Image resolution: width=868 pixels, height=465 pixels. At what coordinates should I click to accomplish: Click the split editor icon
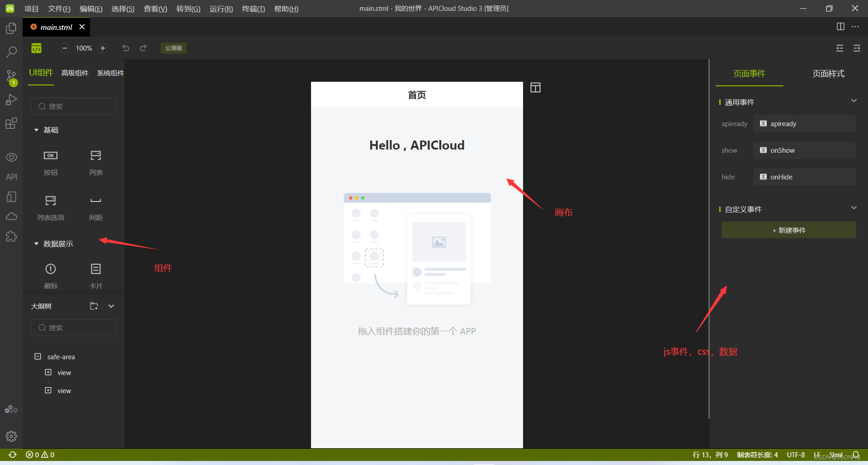[x=840, y=27]
